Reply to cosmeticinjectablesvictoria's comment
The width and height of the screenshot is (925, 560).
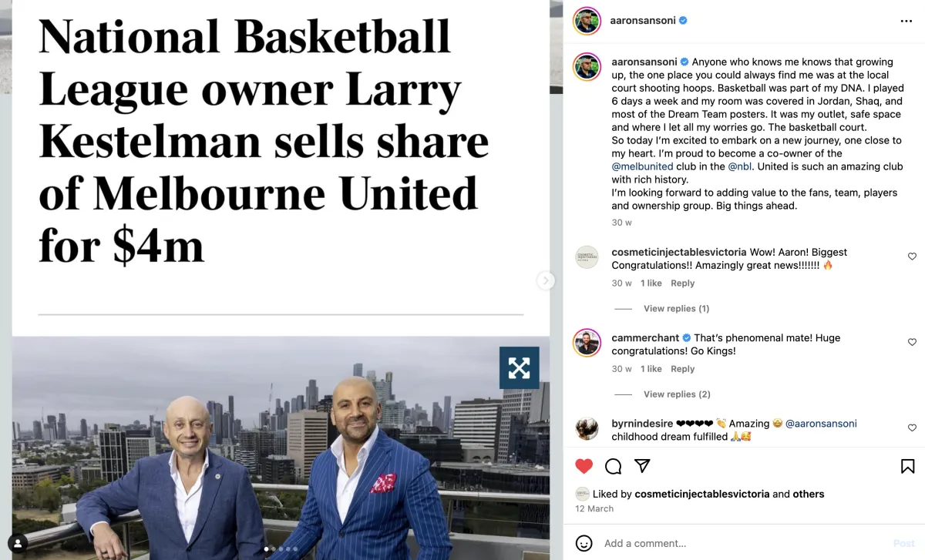pyautogui.click(x=682, y=283)
